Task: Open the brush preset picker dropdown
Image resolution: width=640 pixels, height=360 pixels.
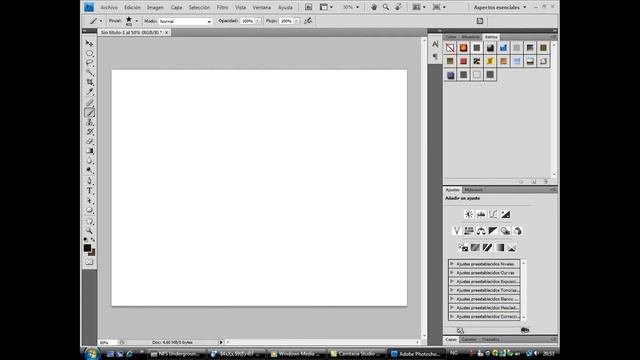Action: click(137, 21)
